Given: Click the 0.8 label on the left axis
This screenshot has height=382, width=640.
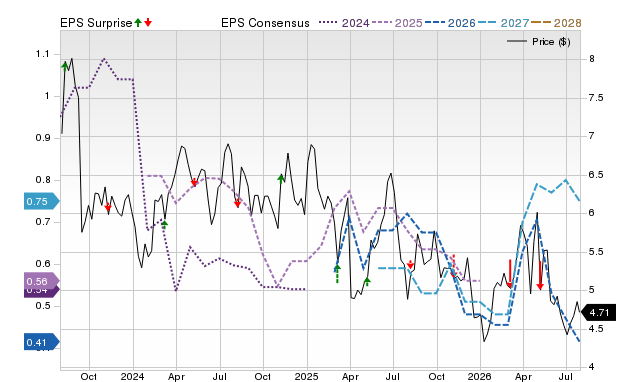Looking at the screenshot, I should [x=42, y=180].
